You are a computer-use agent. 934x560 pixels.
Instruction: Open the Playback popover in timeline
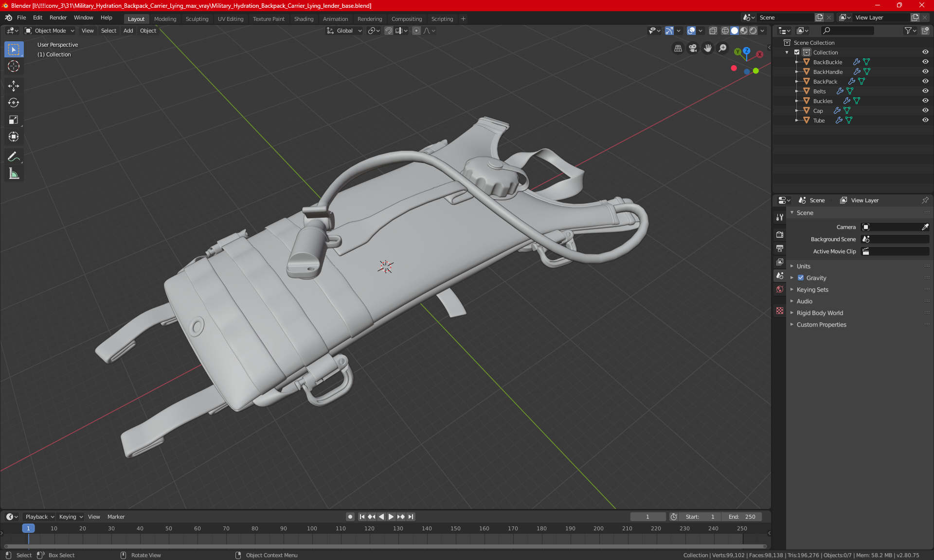tap(39, 517)
